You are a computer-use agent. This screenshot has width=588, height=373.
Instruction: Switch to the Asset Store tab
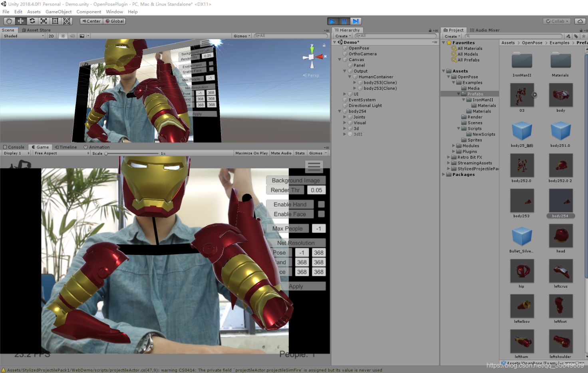pyautogui.click(x=36, y=30)
